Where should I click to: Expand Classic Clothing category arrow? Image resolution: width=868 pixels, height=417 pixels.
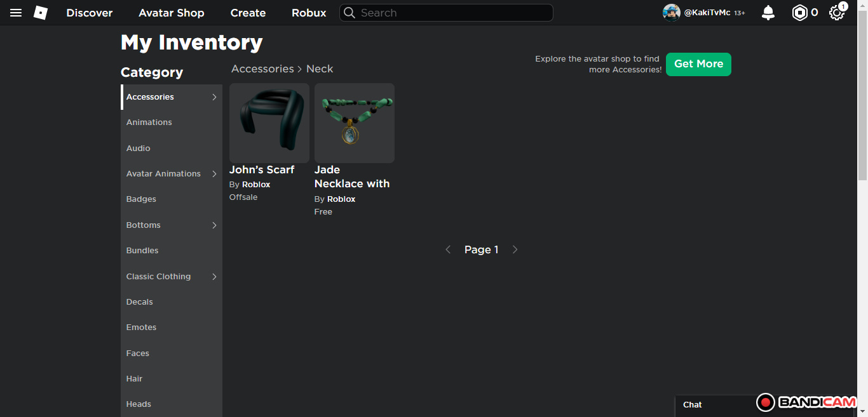tap(214, 277)
